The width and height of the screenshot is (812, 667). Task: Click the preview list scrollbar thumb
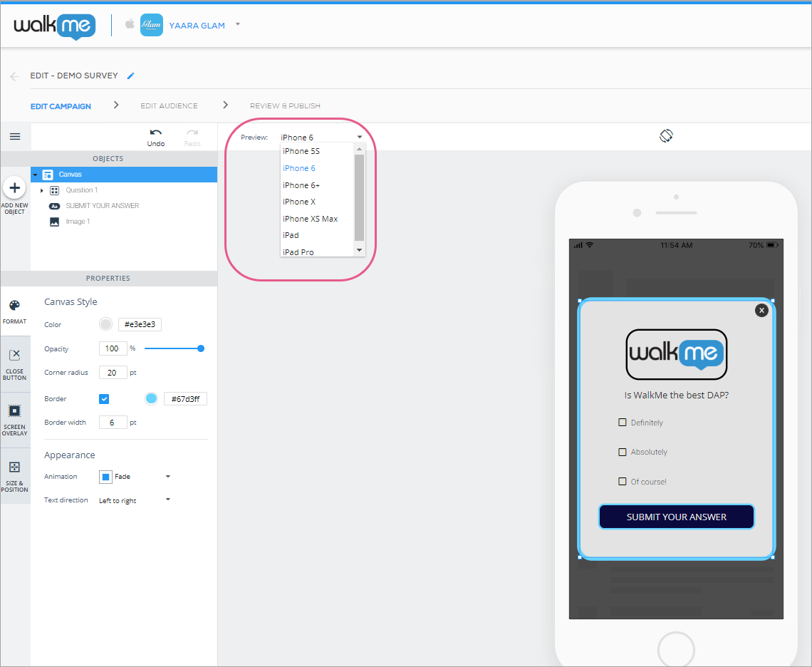360,197
